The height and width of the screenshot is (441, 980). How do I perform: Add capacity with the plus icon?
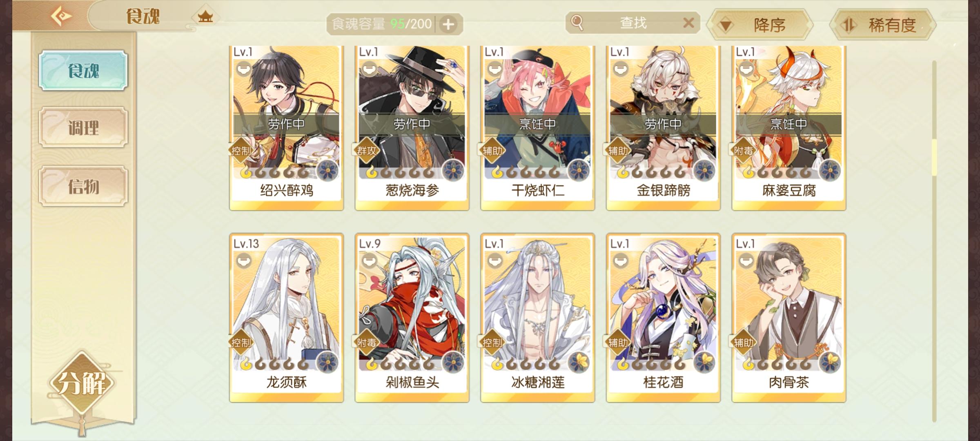[449, 24]
